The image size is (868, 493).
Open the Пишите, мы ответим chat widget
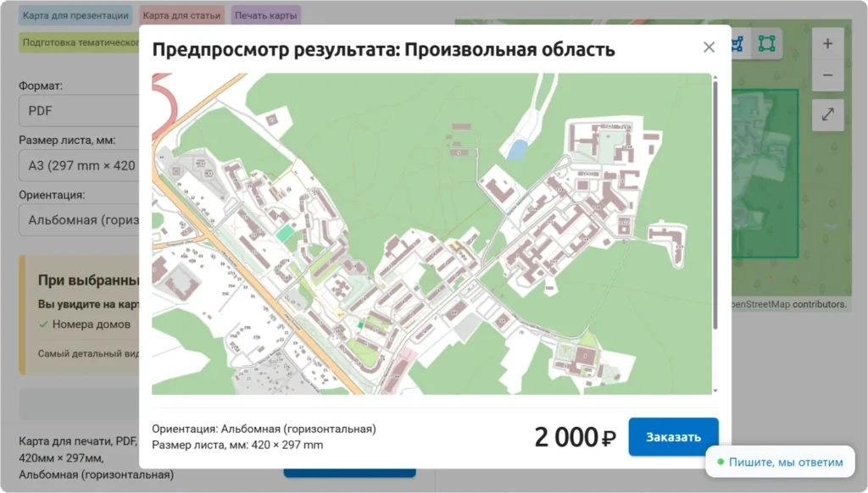(780, 462)
